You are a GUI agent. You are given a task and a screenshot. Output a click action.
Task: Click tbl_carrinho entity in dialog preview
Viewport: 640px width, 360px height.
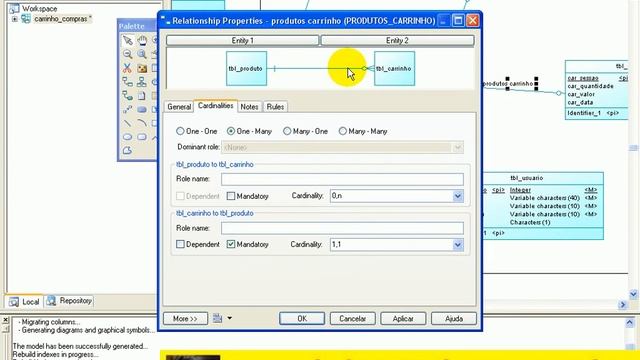pyautogui.click(x=394, y=69)
